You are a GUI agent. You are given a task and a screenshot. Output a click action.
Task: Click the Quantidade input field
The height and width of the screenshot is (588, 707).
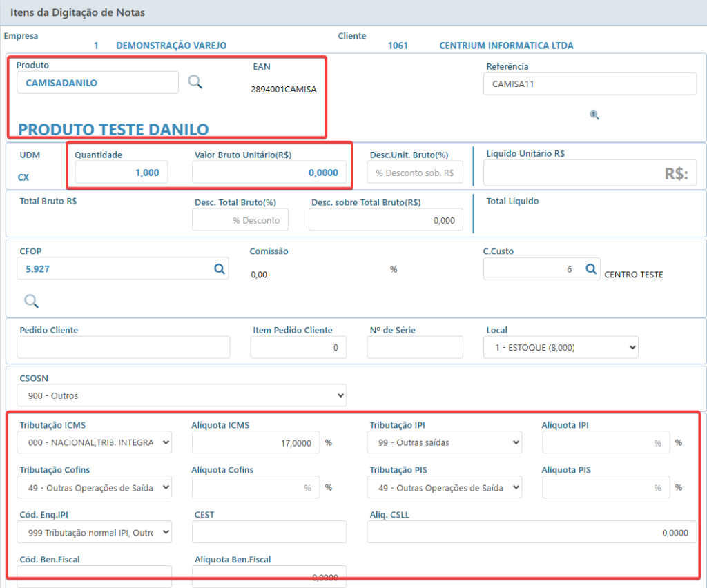pyautogui.click(x=122, y=172)
